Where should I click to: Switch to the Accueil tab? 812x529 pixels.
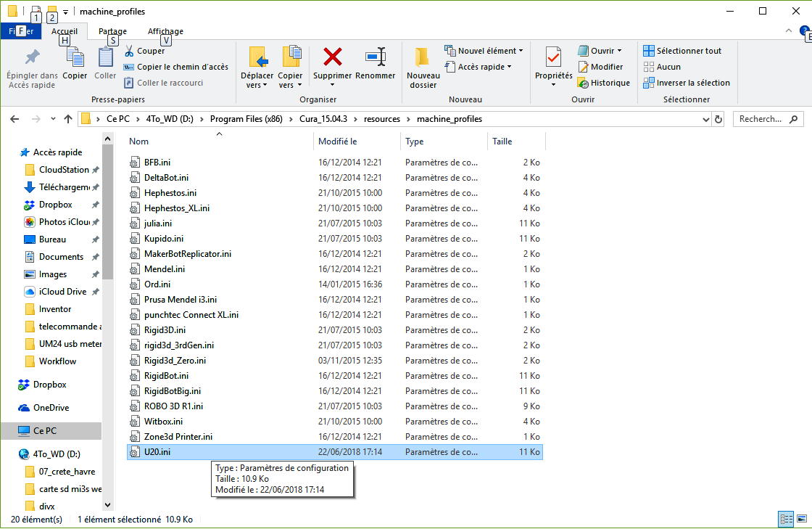65,31
